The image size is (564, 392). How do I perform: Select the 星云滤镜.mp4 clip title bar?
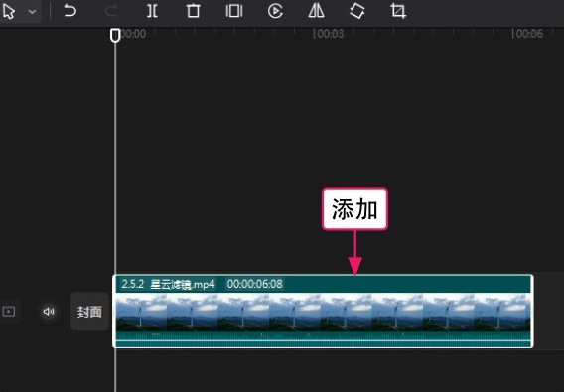tap(323, 284)
